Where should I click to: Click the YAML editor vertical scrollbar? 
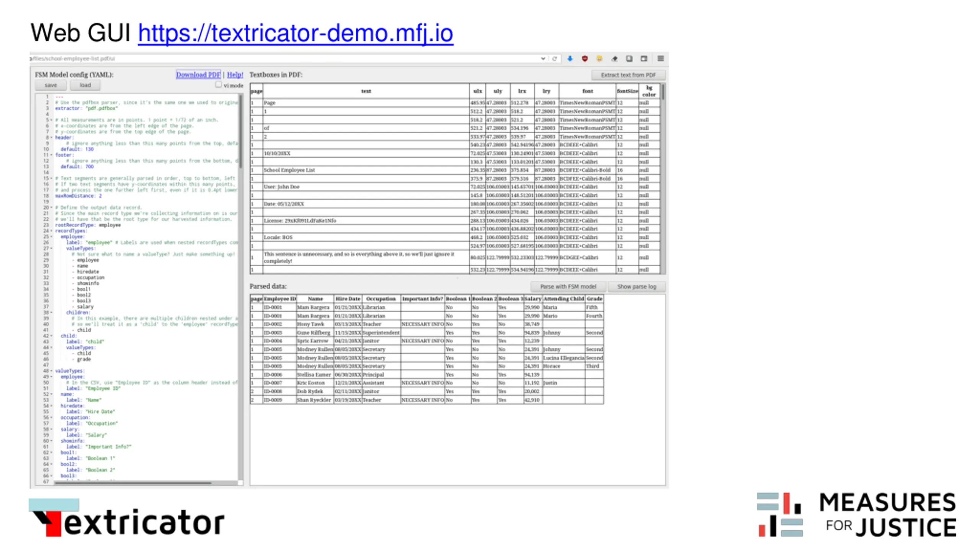click(241, 132)
